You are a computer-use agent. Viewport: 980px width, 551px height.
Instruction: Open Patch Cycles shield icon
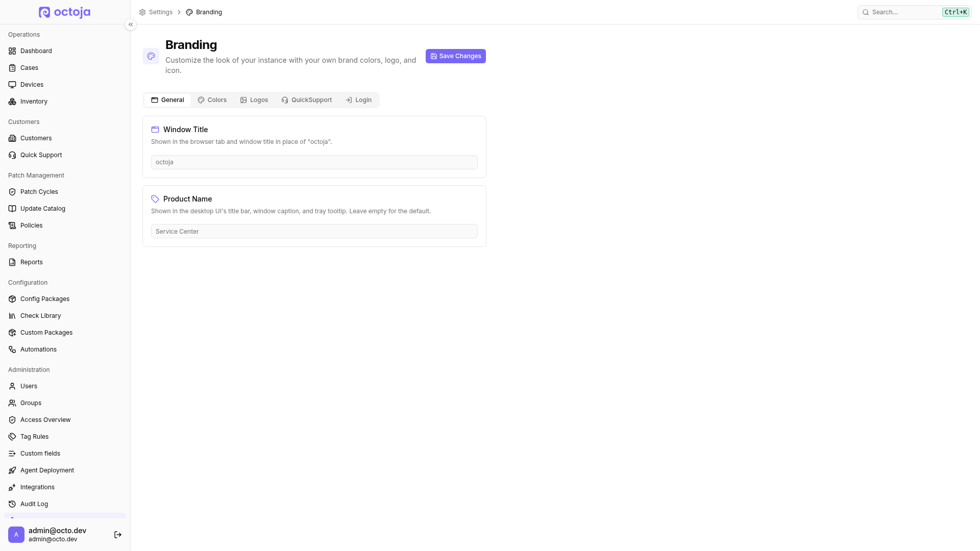[12, 192]
